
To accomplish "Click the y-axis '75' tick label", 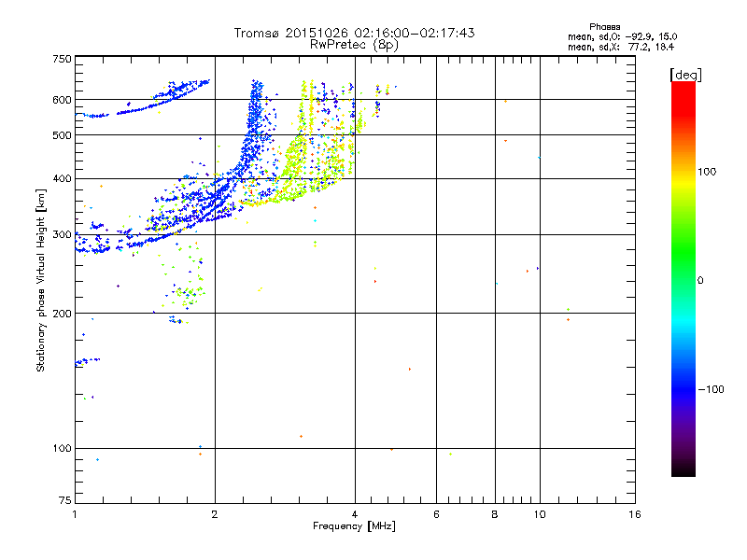I will 65,500.
